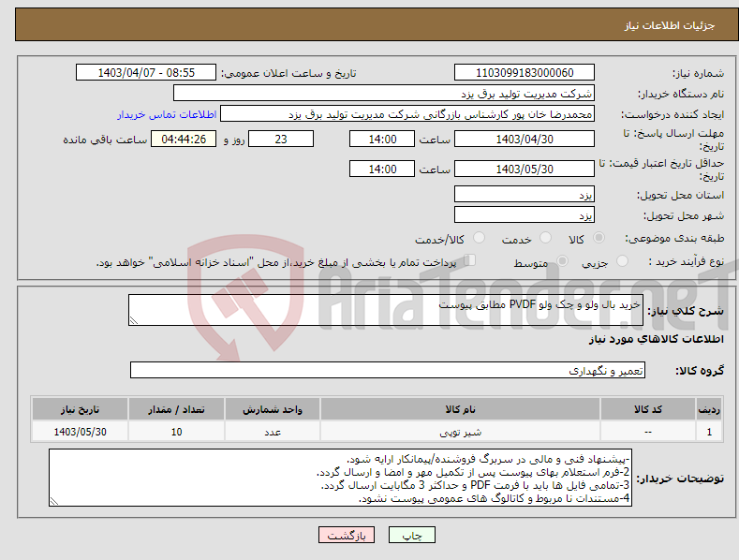The image size is (739, 560).
Task: Click the item name cell شیر توپی
Action: point(460,432)
